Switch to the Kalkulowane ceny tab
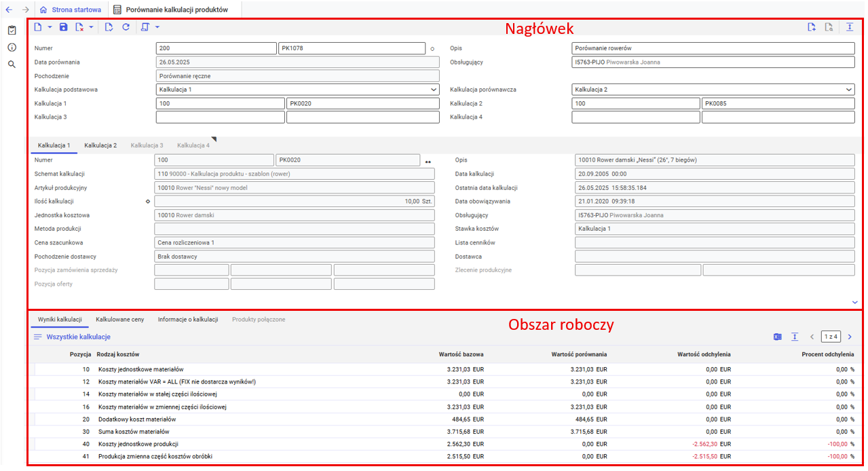868x471 pixels. coord(120,319)
